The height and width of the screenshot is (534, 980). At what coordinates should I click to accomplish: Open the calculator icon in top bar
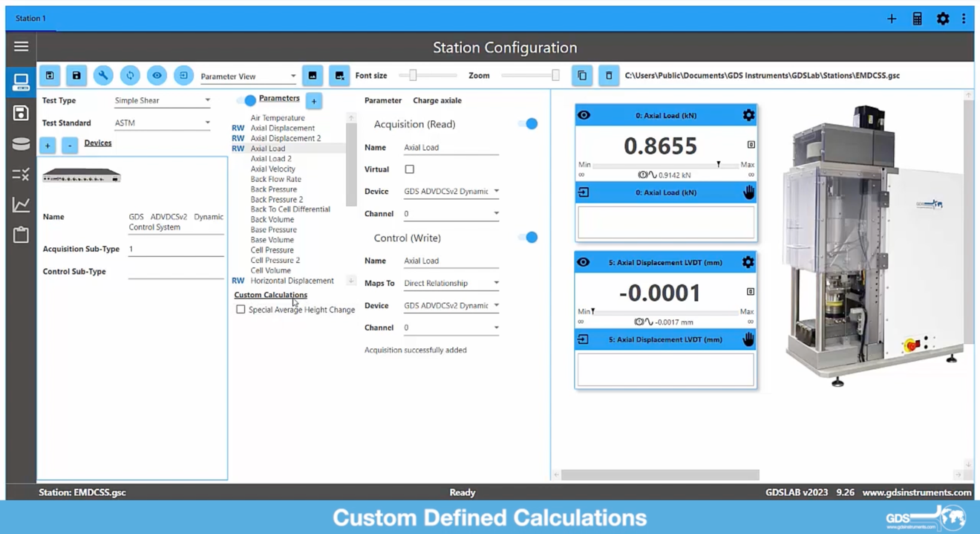917,19
